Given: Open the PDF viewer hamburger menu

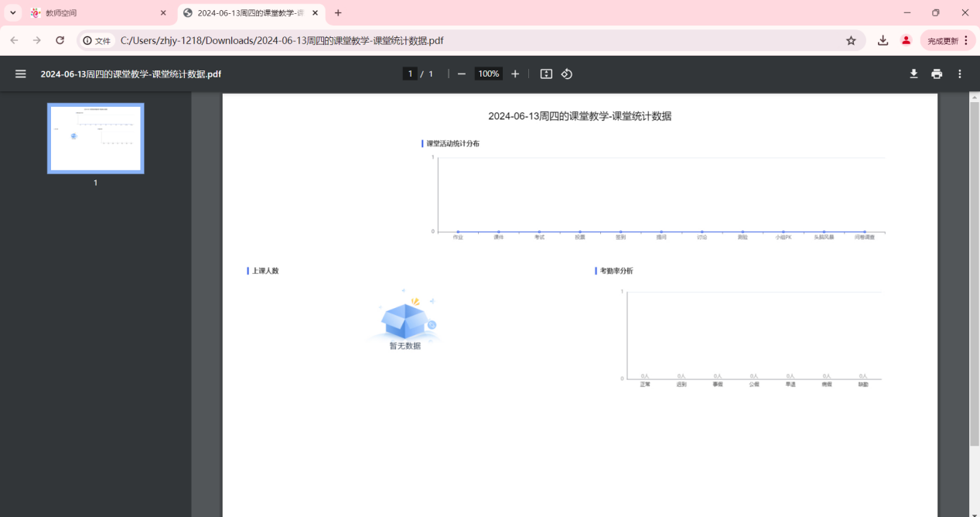Looking at the screenshot, I should (20, 74).
